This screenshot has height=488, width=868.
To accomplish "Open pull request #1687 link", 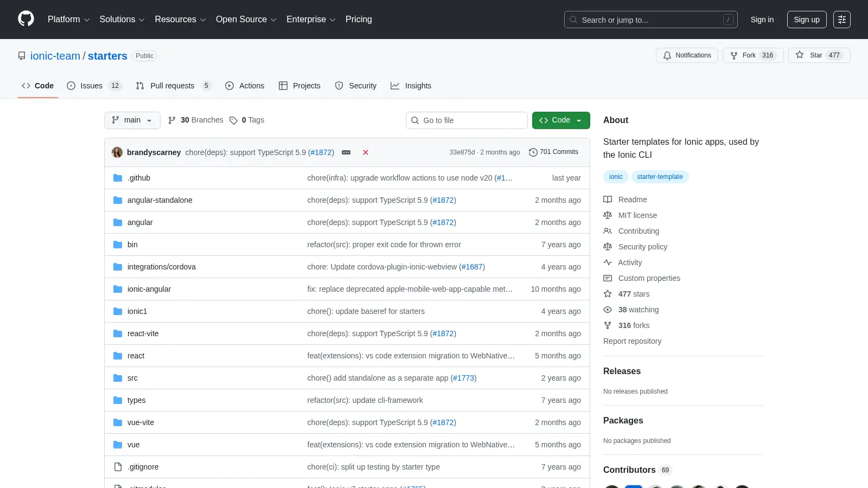I will [472, 267].
